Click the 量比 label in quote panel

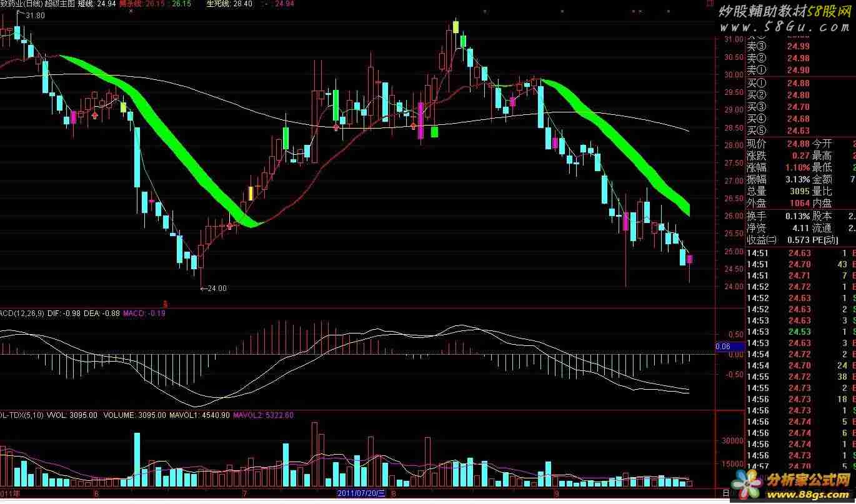pyautogui.click(x=822, y=191)
